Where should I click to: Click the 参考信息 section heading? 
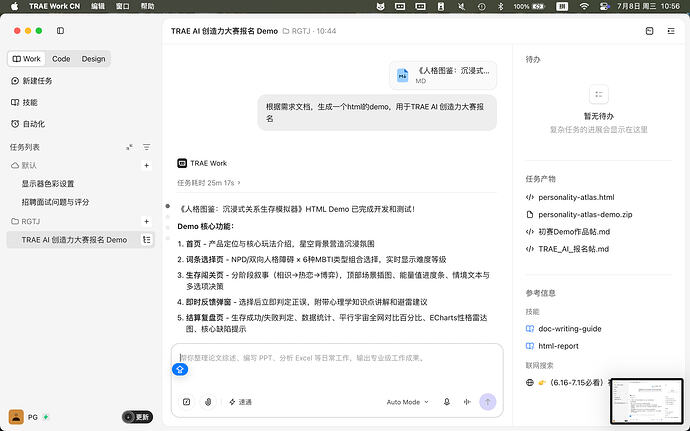click(540, 293)
